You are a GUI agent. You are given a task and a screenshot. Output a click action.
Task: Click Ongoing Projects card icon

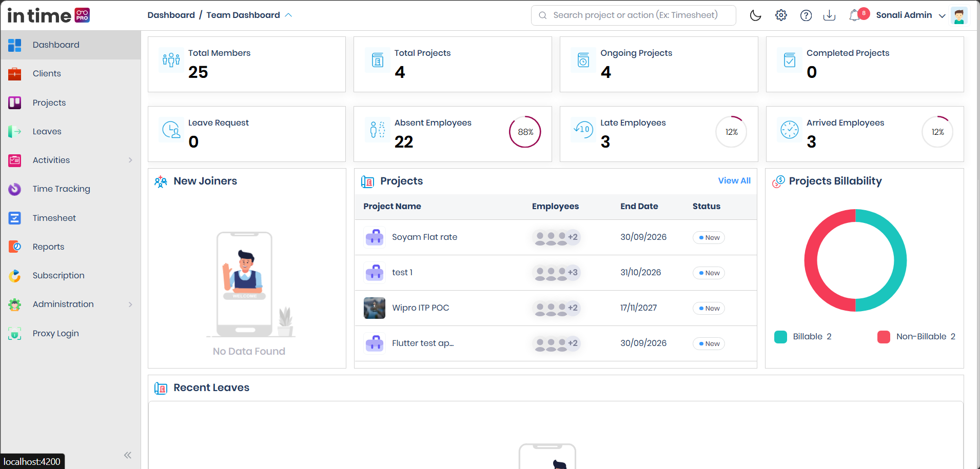pyautogui.click(x=583, y=60)
